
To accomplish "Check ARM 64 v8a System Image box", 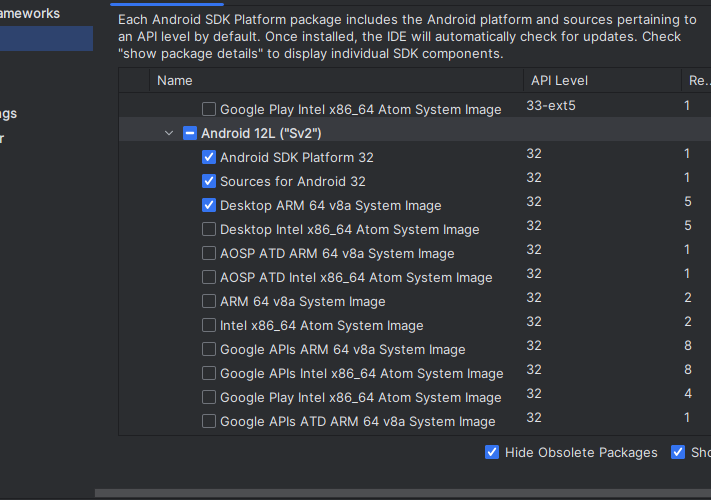I will coord(209,301).
